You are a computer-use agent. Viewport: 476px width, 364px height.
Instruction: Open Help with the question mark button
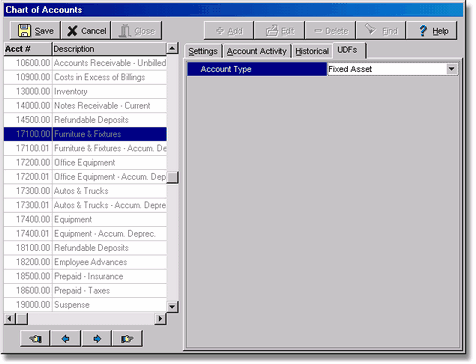[x=432, y=31]
